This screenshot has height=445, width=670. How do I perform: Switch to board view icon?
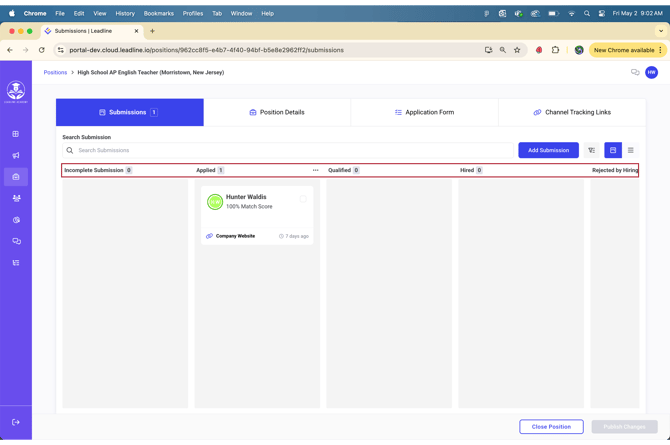click(613, 150)
